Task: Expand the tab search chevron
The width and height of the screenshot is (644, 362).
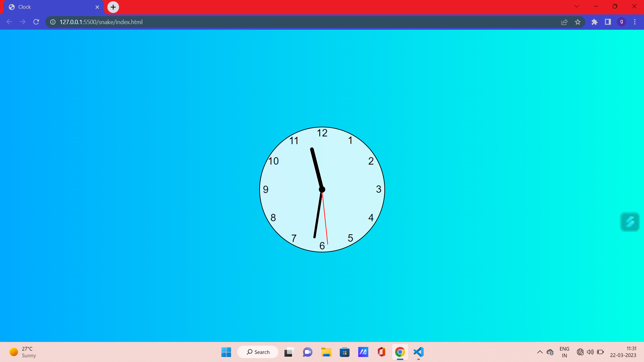Action: [x=577, y=6]
